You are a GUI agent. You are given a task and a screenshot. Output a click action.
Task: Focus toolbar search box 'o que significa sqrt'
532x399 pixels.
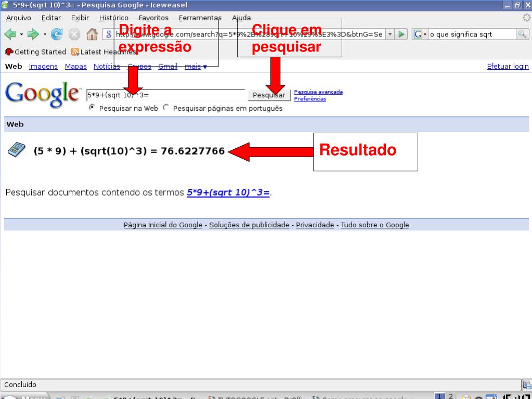click(472, 34)
